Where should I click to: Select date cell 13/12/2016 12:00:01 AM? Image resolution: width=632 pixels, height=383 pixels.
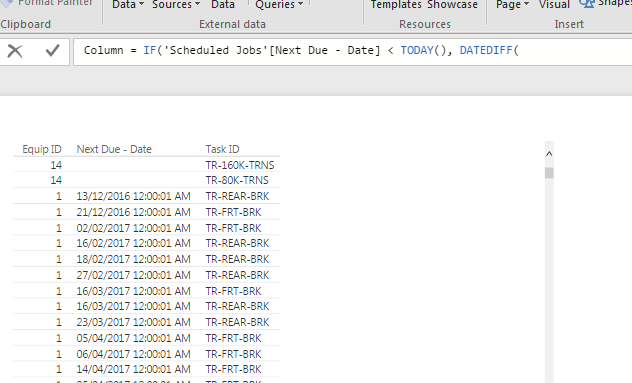(x=133, y=196)
